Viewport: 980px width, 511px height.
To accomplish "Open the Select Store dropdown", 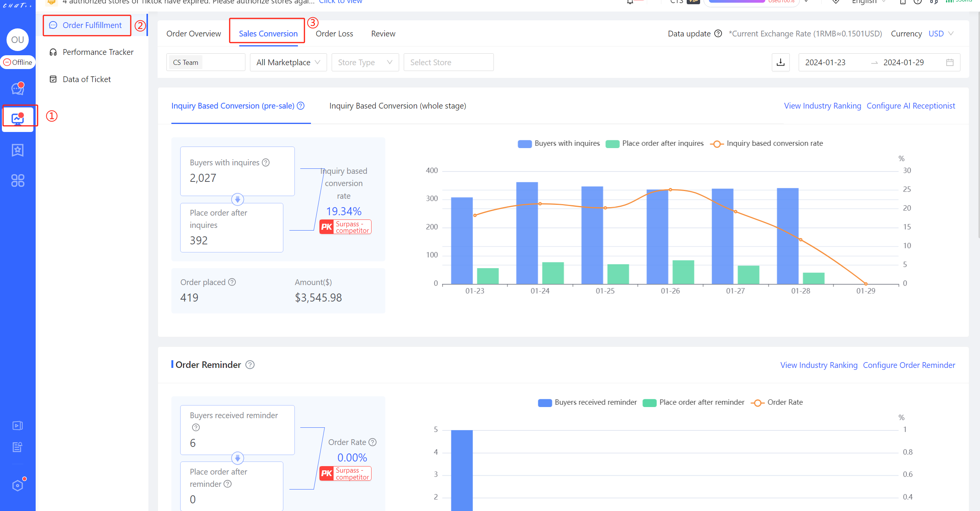I will (449, 62).
